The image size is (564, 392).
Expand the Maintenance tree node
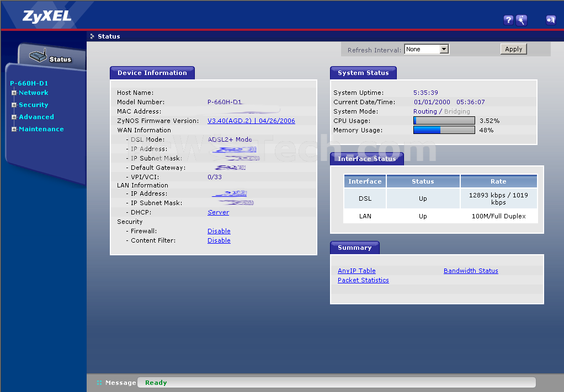(x=14, y=130)
